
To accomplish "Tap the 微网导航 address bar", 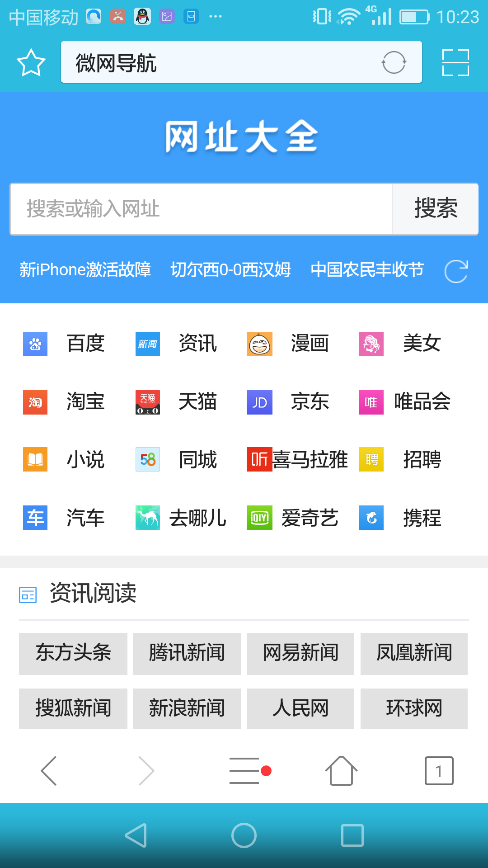I will pos(241,62).
